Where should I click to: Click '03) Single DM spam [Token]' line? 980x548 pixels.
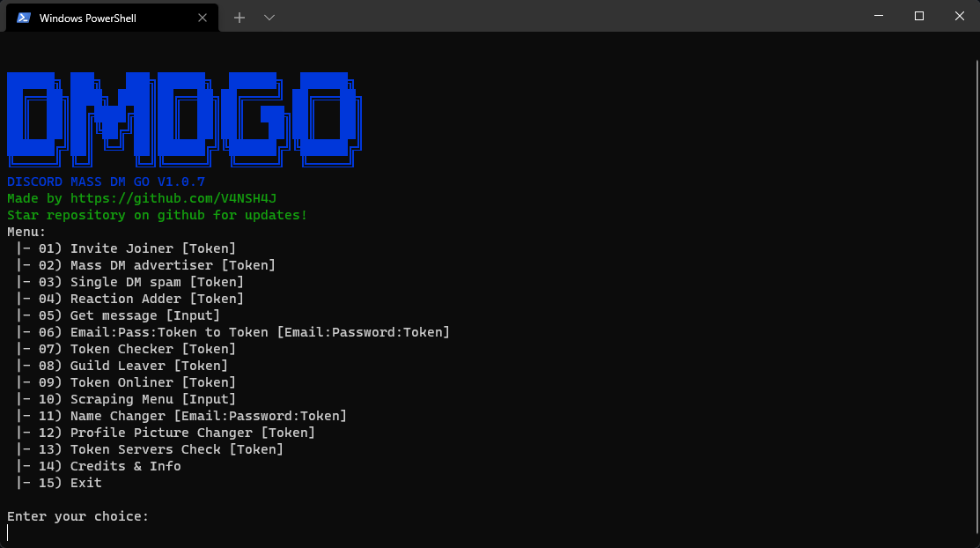coord(130,282)
